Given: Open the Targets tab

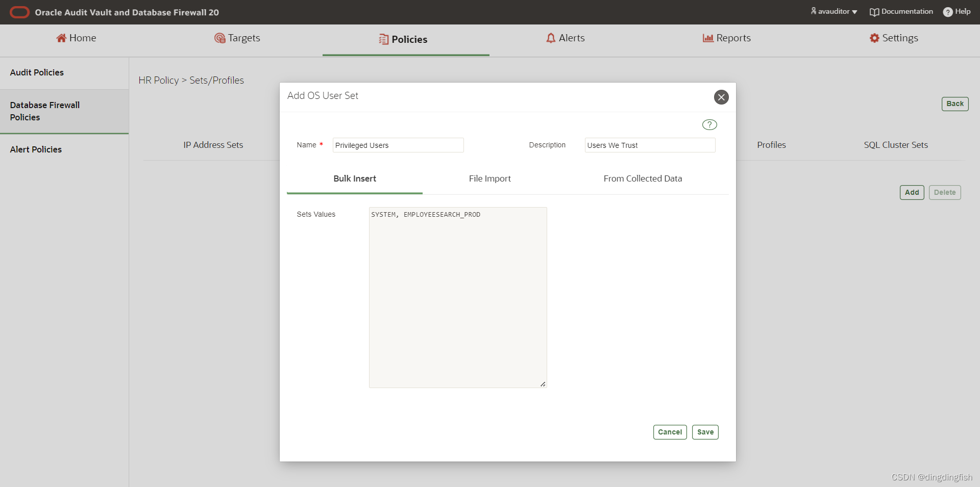Looking at the screenshot, I should click(x=237, y=38).
